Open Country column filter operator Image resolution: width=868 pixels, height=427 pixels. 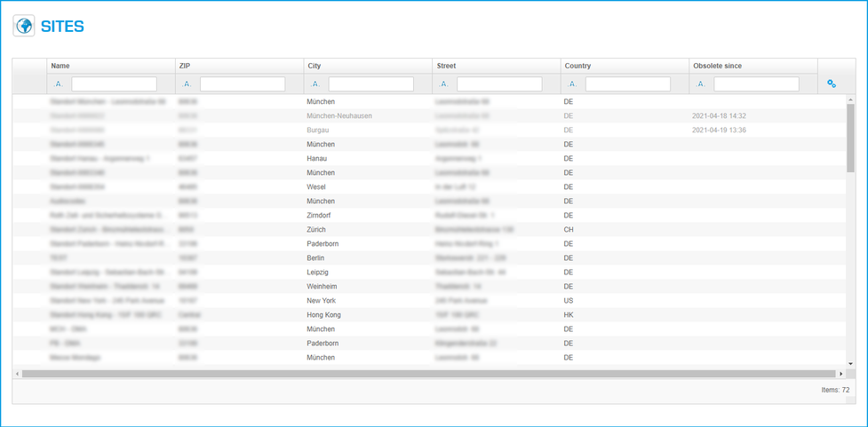(572, 84)
